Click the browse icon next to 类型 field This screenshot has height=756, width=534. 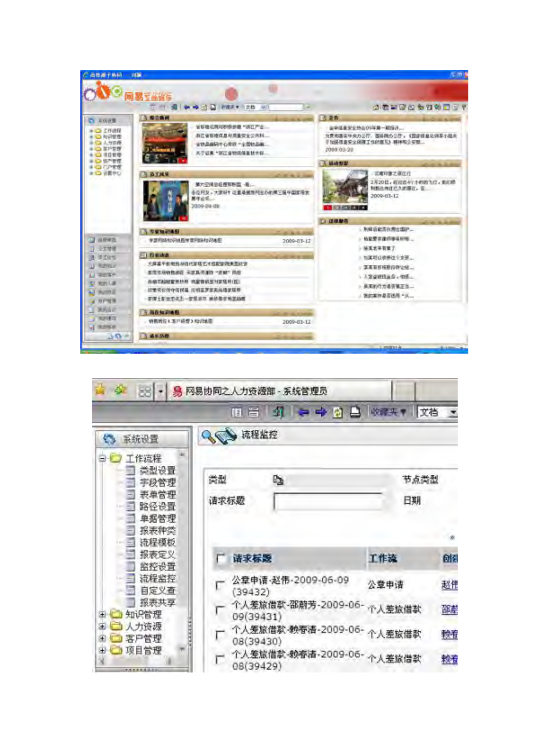278,480
